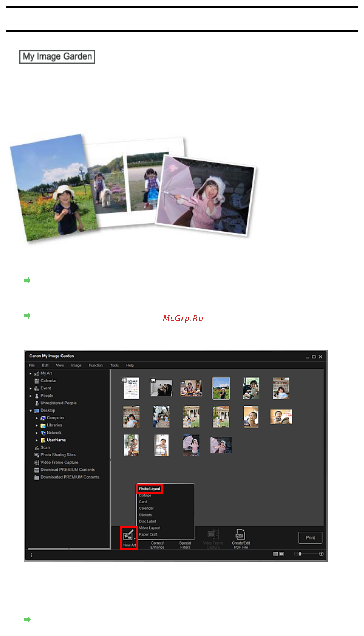364x636 pixels.
Task: Expand the My Art tree node
Action: point(31,374)
